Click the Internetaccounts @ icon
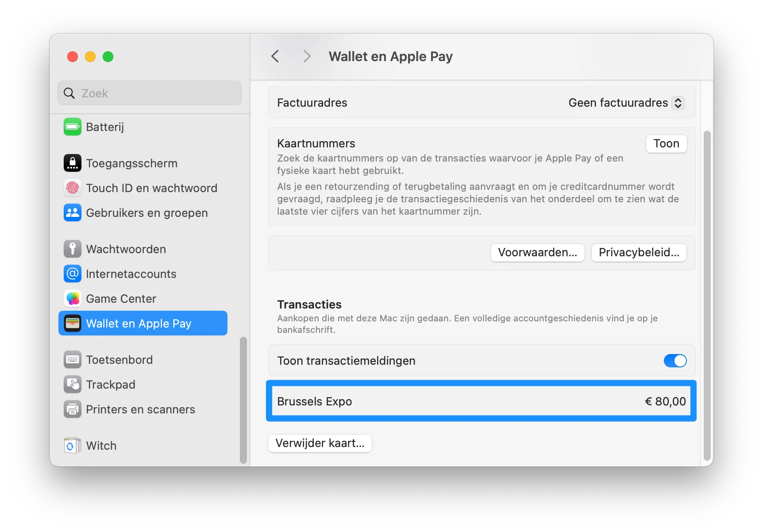 [x=73, y=274]
